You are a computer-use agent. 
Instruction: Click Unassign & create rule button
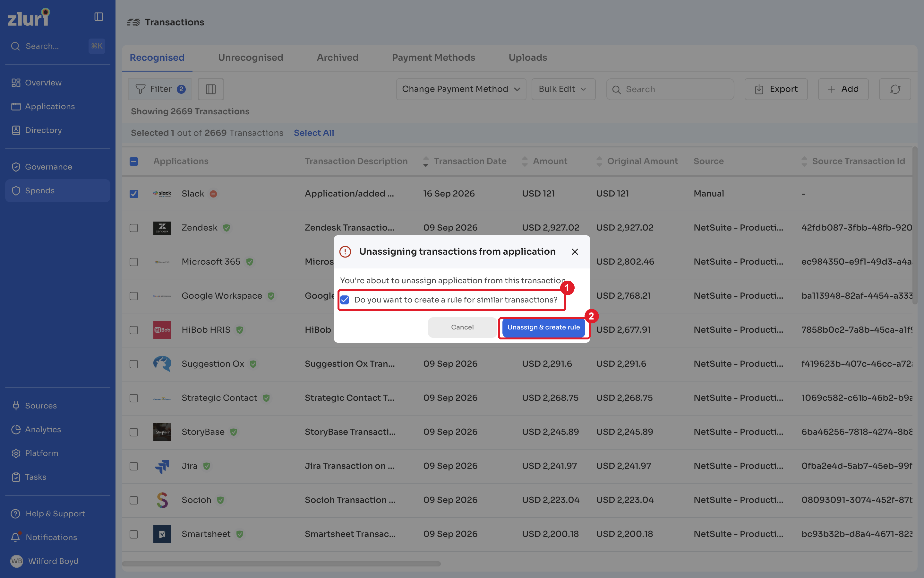point(543,327)
